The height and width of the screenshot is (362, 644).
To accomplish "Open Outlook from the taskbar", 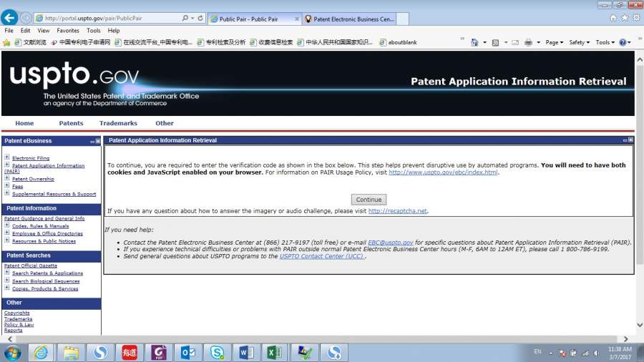I will (x=188, y=353).
